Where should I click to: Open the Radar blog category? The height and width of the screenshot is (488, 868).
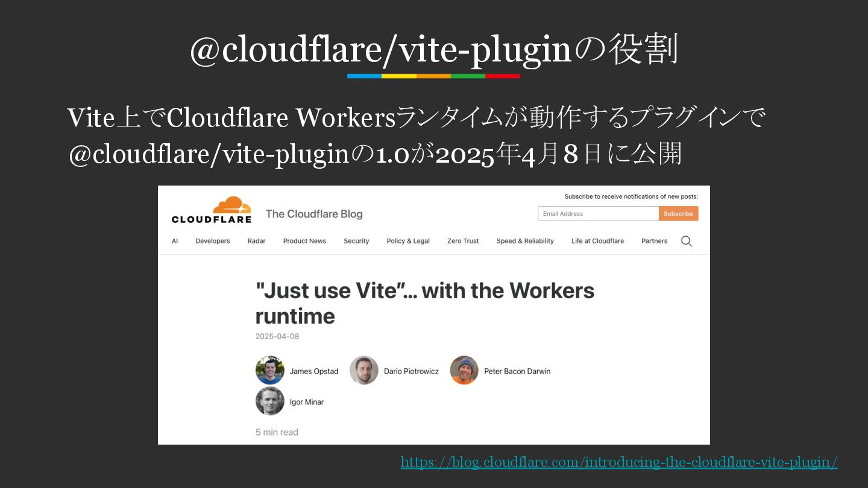pos(257,241)
